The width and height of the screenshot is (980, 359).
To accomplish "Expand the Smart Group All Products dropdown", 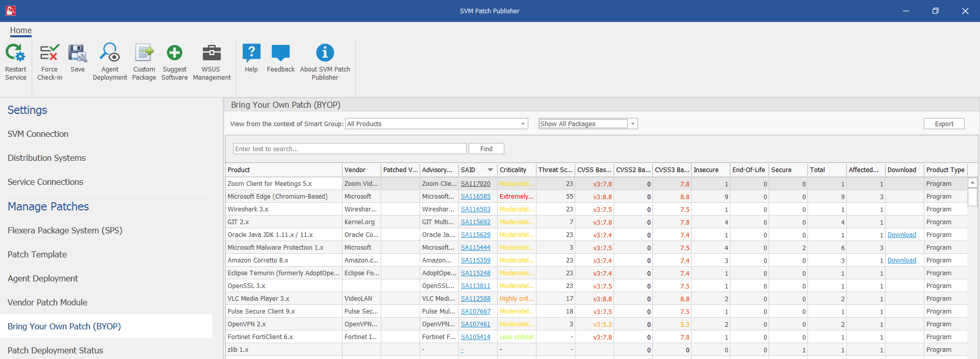I will point(523,124).
